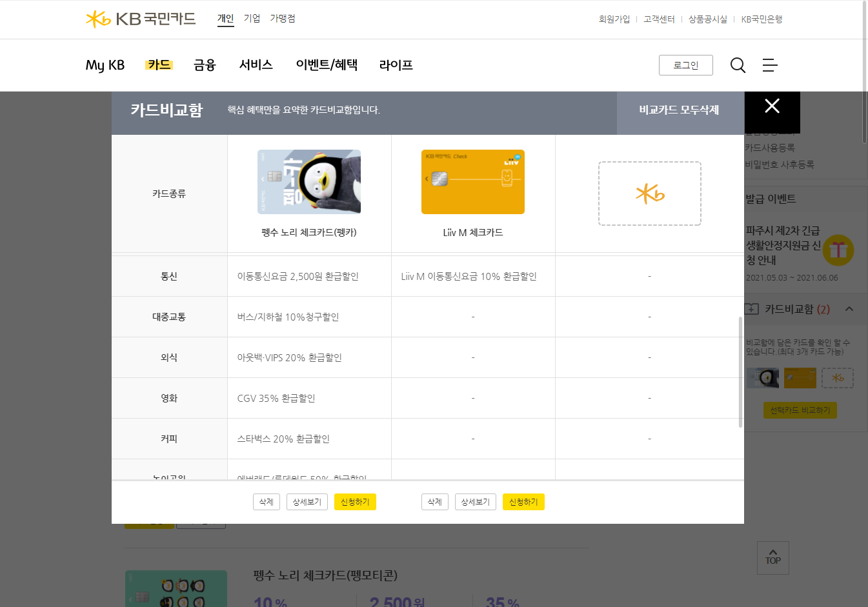Click the 로그인 button
Viewport: 868px width, 607px height.
pos(686,65)
